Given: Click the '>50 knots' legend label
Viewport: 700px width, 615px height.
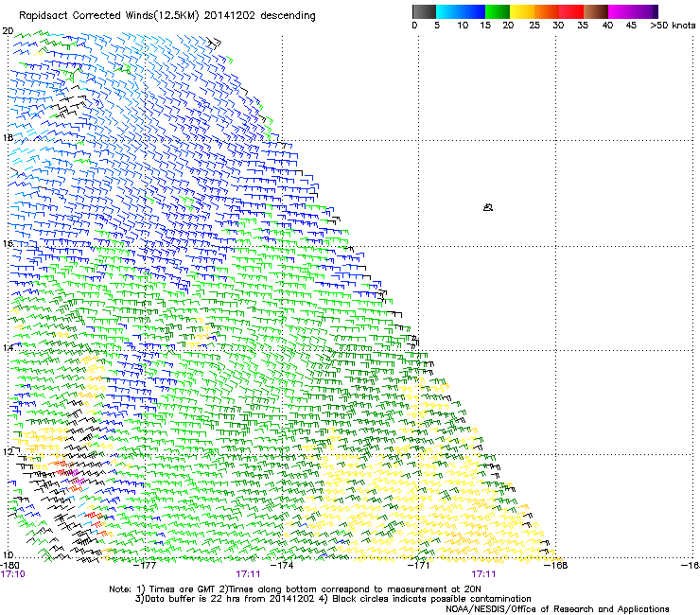Looking at the screenshot, I should pos(673,26).
